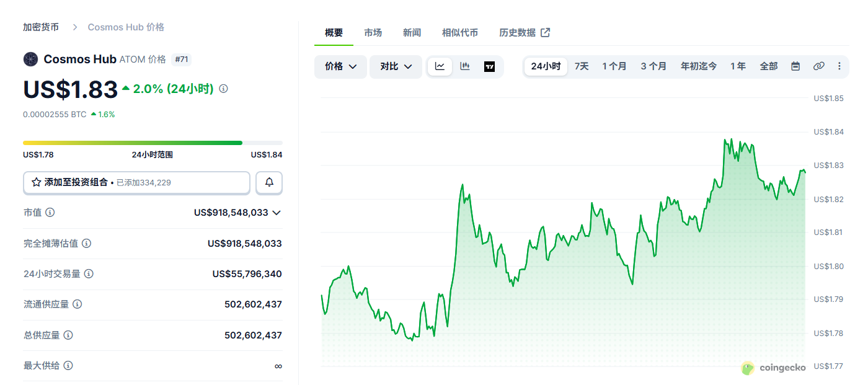Select the 1个月 time range
This screenshot has height=385, width=868.
[614, 66]
